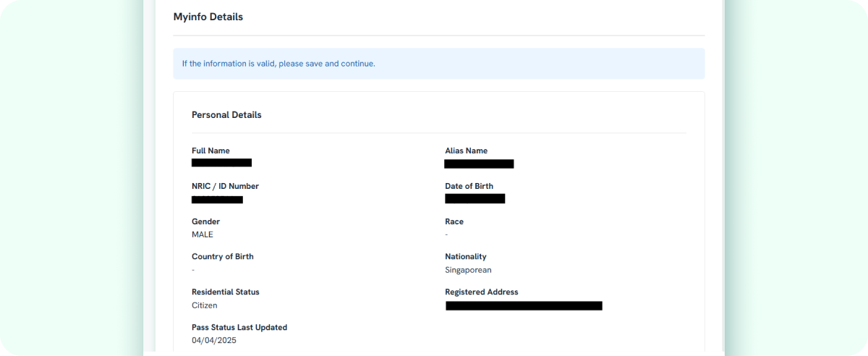Click the Residential Status label
The image size is (868, 356).
tap(226, 292)
